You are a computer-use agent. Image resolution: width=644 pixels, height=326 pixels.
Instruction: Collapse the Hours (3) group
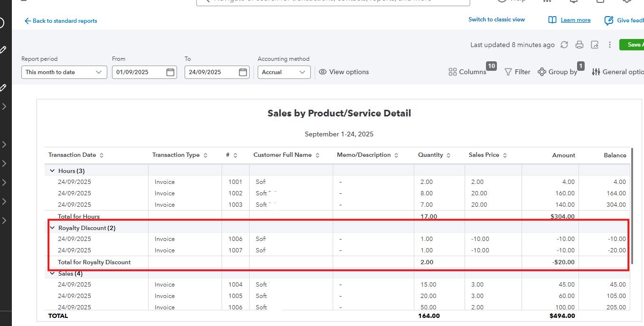point(52,171)
